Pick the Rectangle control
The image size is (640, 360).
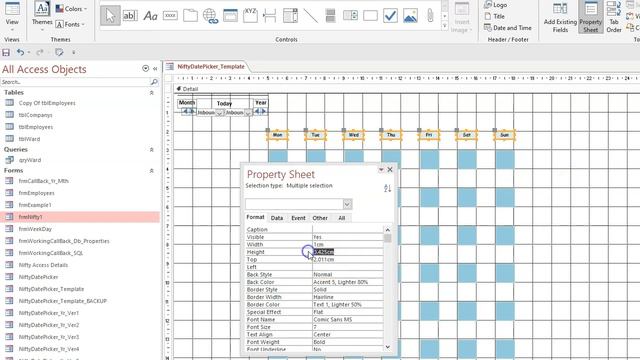click(370, 16)
